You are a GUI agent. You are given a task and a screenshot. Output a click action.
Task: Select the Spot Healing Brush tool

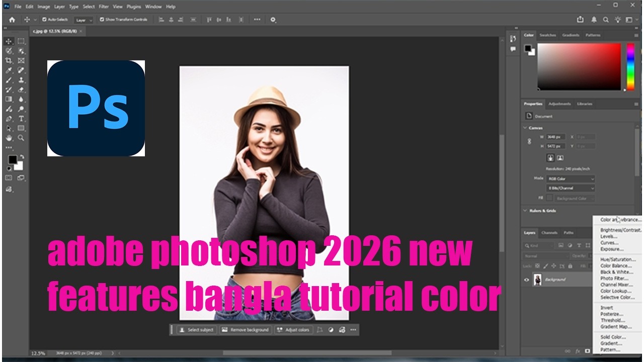pos(21,70)
